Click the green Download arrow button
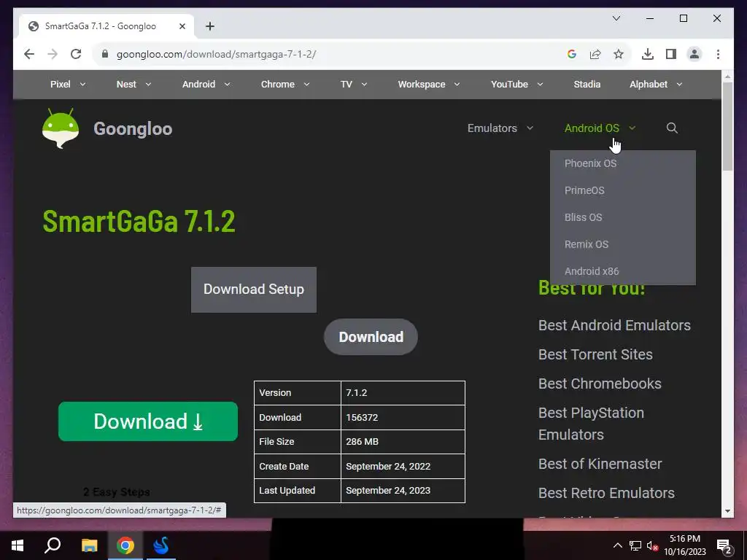747x560 pixels. coord(147,421)
